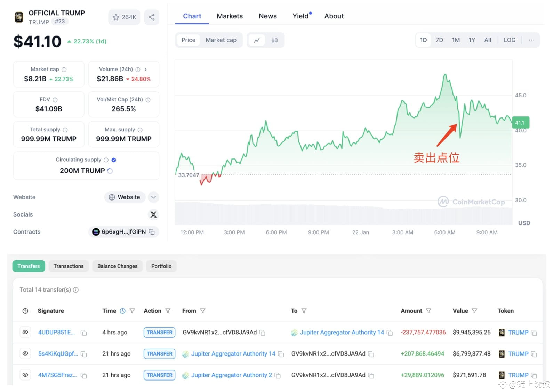Copy GV9kvNR1x2 address in first row From

pos(262,333)
